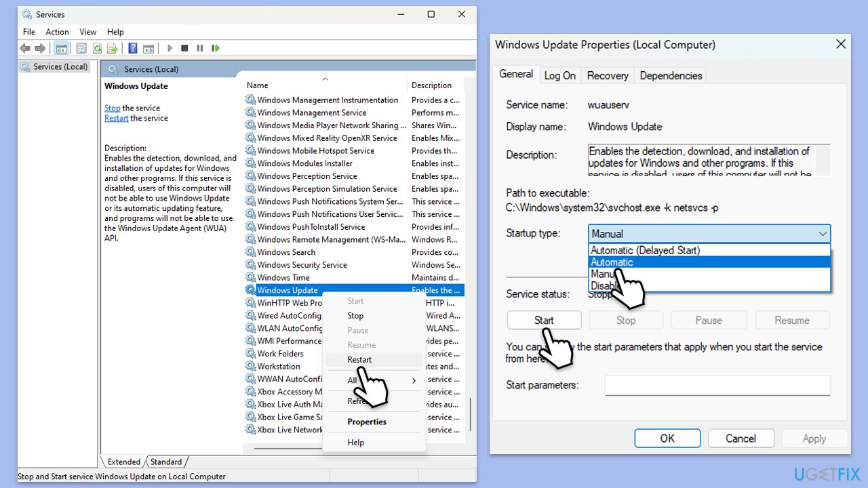Click the Start parameters input field

(x=717, y=386)
